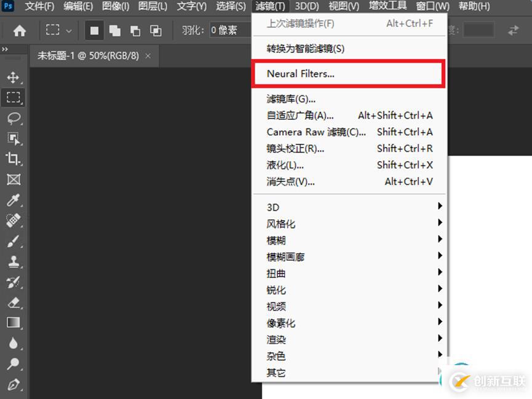
Task: Open the 图像(I) menu
Action: [x=116, y=6]
